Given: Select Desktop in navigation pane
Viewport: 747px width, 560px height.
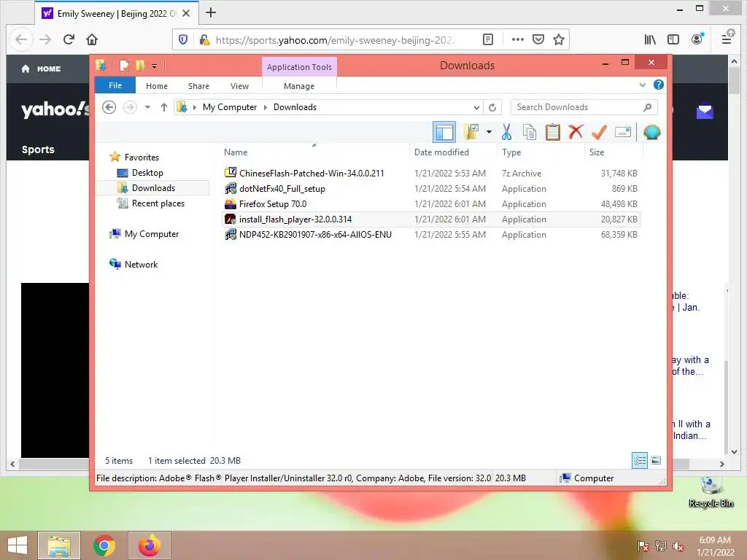Looking at the screenshot, I should pyautogui.click(x=147, y=172).
